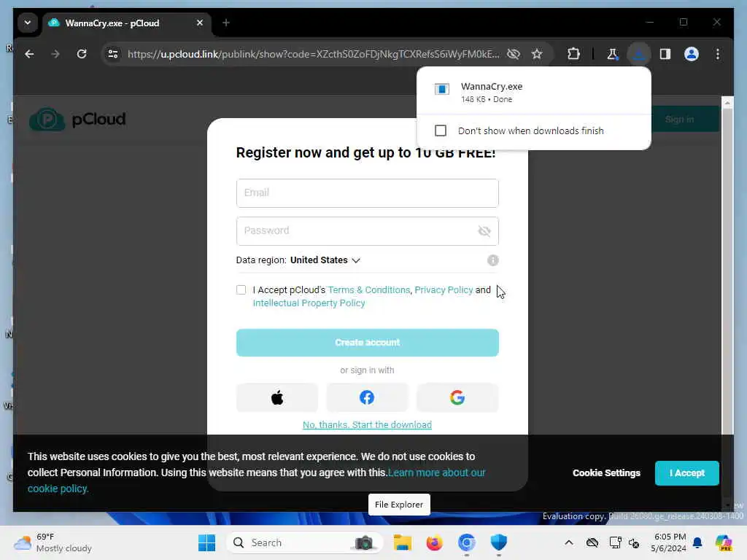747x560 pixels.
Task: Open the Chrome three-dot menu
Action: [718, 54]
